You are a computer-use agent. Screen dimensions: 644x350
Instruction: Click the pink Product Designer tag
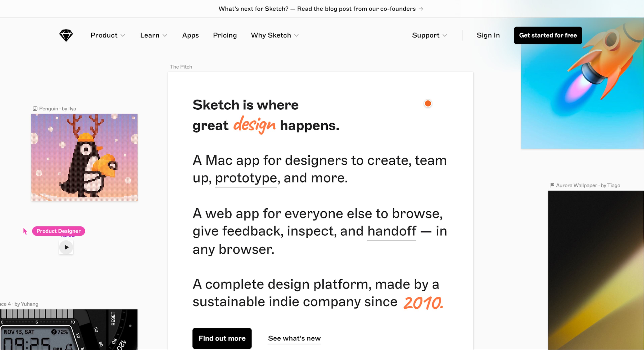(x=59, y=231)
